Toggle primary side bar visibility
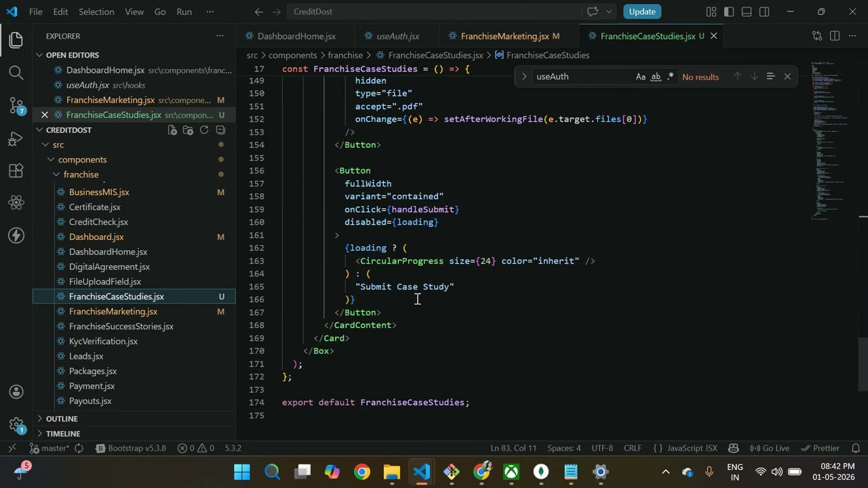868x488 pixels. coord(729,12)
